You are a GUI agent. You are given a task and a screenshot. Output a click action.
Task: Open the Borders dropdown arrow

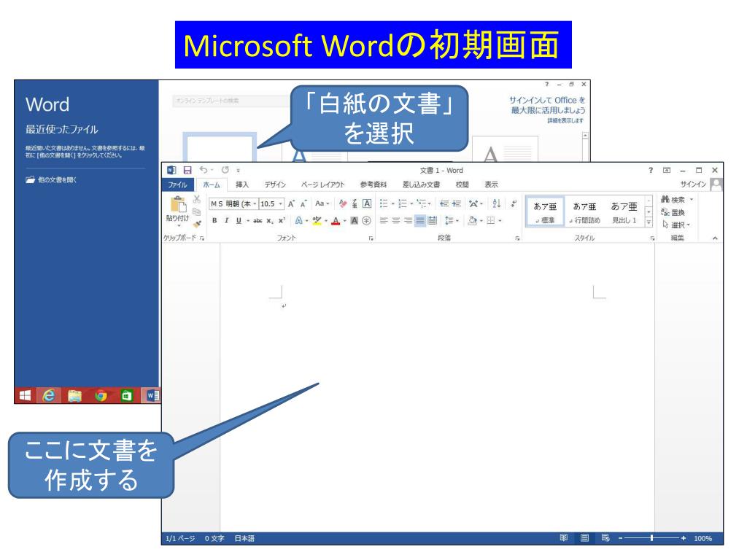click(500, 220)
